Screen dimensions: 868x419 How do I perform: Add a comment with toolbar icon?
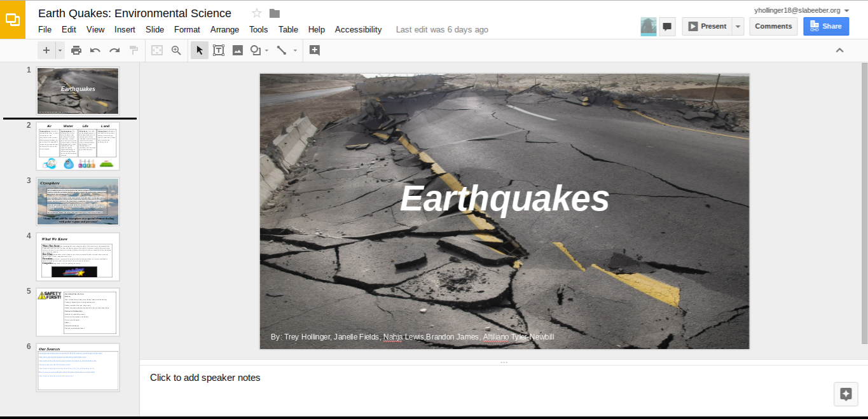[314, 50]
